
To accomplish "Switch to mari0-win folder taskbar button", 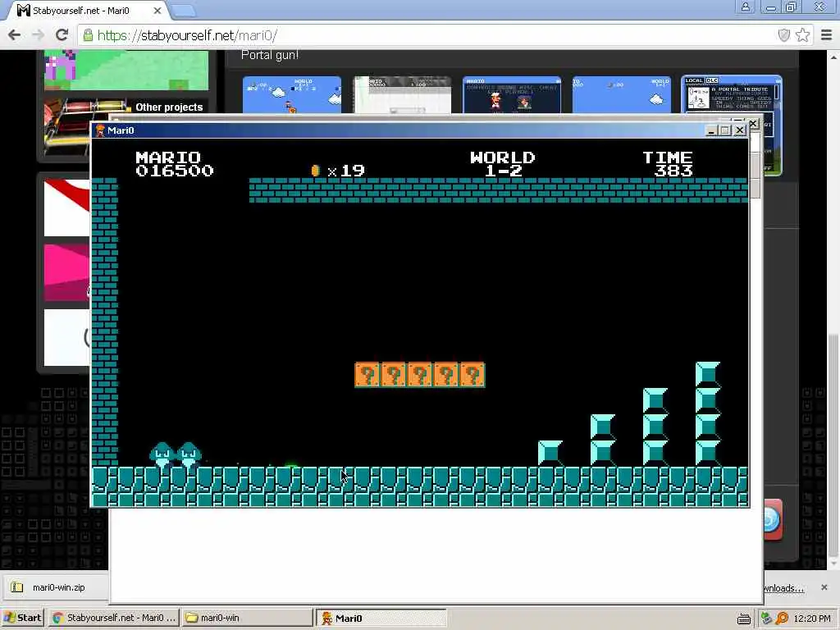I will tap(247, 618).
